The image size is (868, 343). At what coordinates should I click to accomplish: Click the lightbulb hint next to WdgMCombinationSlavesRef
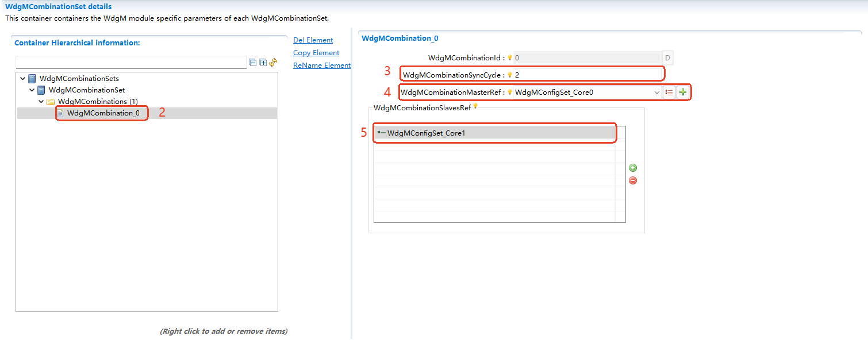(475, 106)
